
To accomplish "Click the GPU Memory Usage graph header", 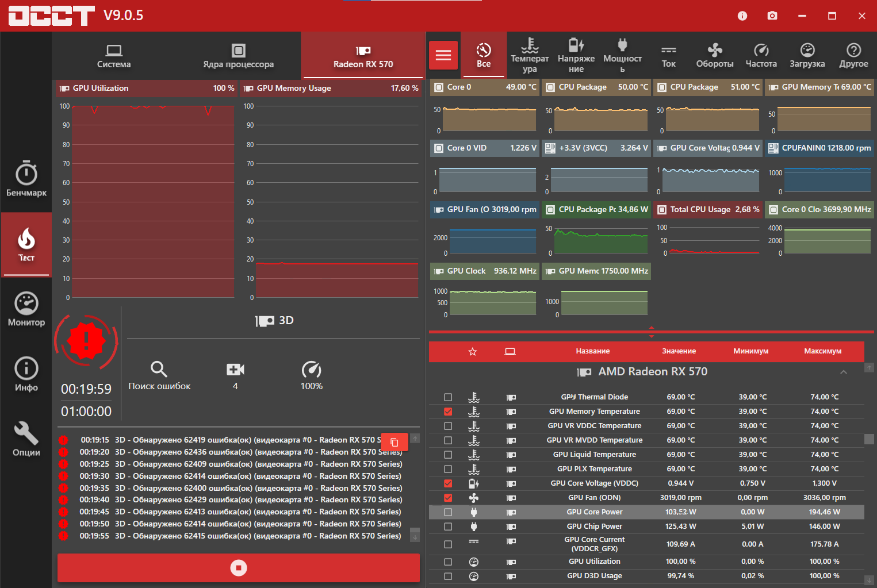I will point(331,89).
